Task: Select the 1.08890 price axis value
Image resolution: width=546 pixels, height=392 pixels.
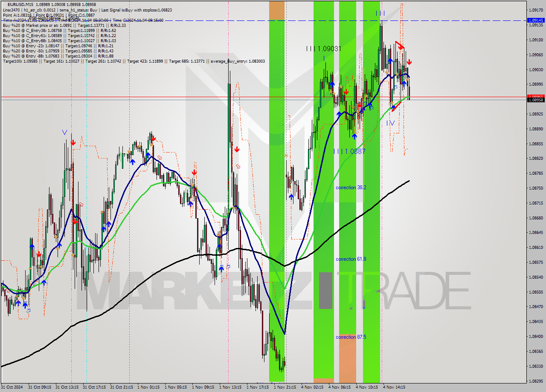Action: point(536,129)
